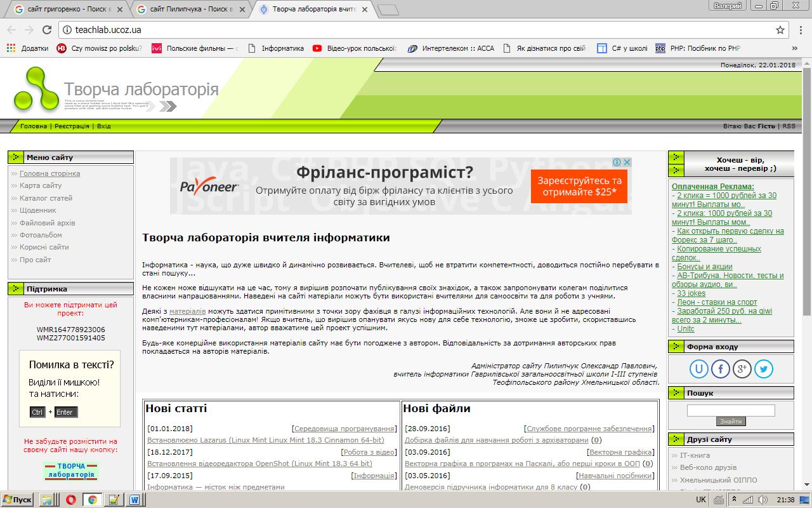
Task: Open 'Середовища програмування' category link
Action: point(344,429)
